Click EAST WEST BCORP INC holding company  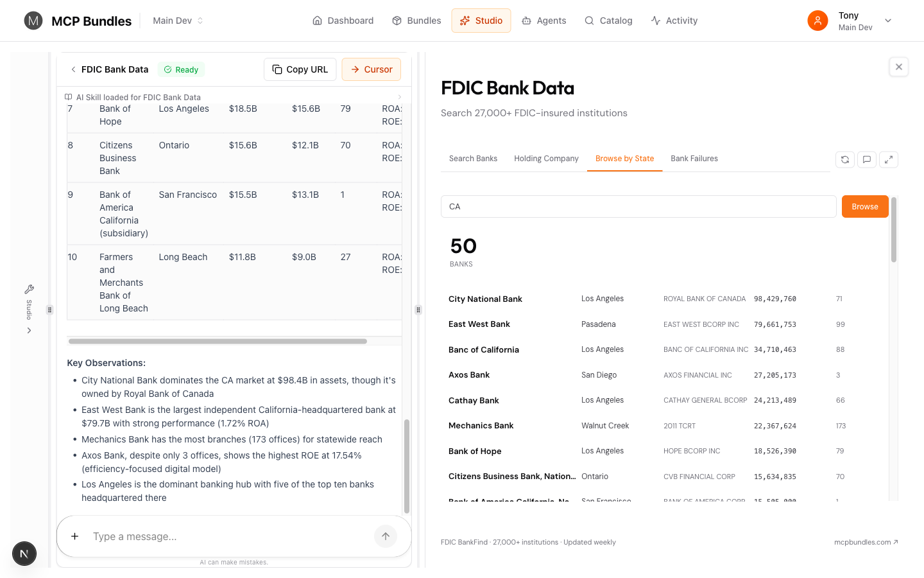[701, 324]
